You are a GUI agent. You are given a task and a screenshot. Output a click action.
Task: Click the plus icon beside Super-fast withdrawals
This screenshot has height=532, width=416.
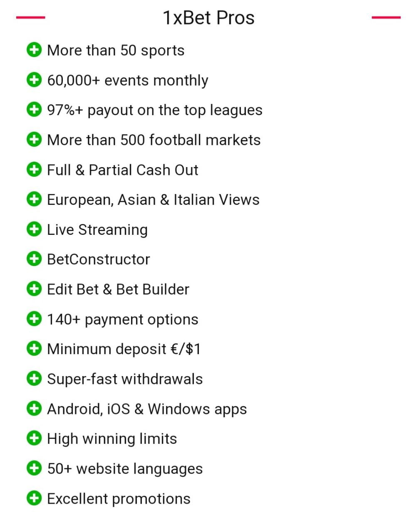[34, 379]
